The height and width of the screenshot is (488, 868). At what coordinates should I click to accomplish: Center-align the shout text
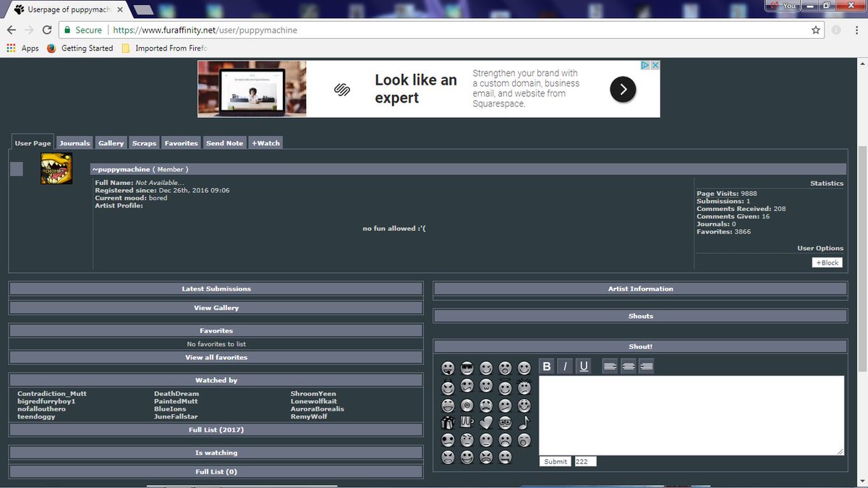(629, 366)
